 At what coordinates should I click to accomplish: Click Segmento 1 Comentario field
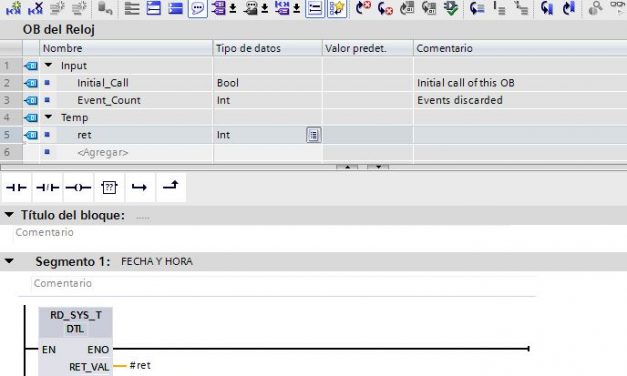tap(283, 283)
